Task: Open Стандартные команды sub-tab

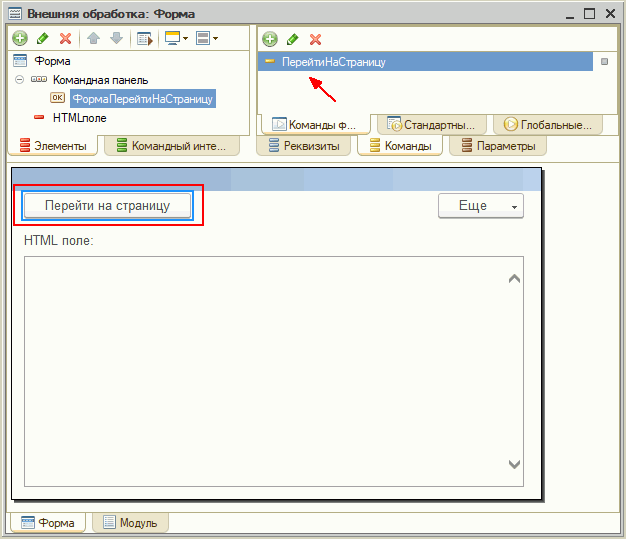Action: (432, 125)
